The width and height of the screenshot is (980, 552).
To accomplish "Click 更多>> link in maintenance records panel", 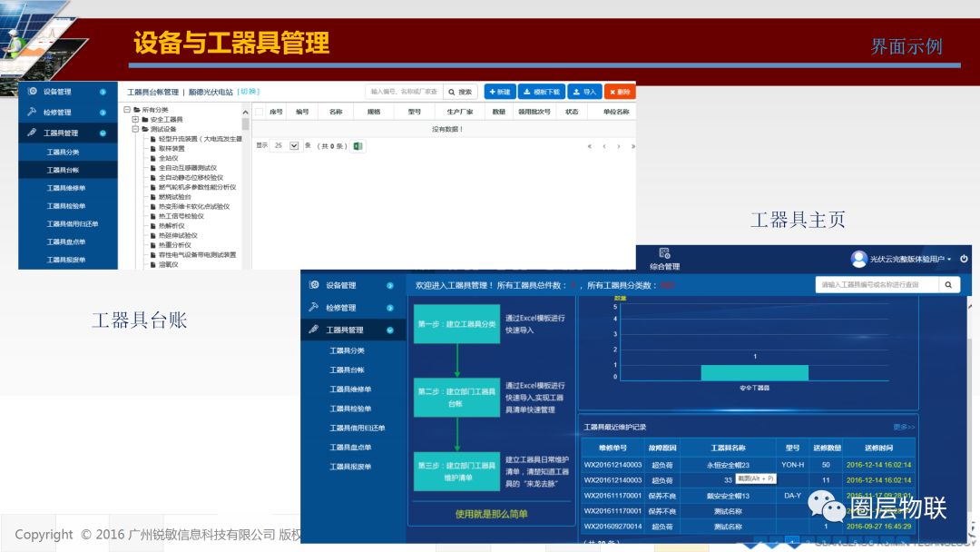I will tap(904, 427).
